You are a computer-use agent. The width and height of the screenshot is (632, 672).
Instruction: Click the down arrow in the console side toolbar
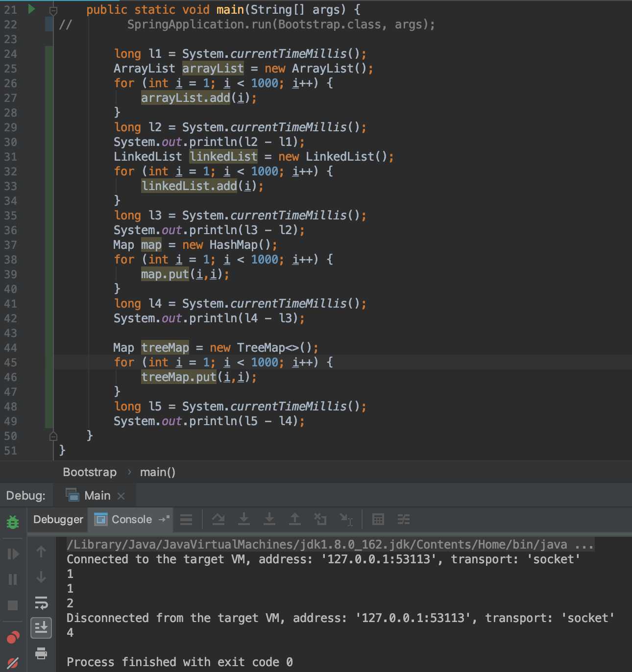click(x=41, y=577)
